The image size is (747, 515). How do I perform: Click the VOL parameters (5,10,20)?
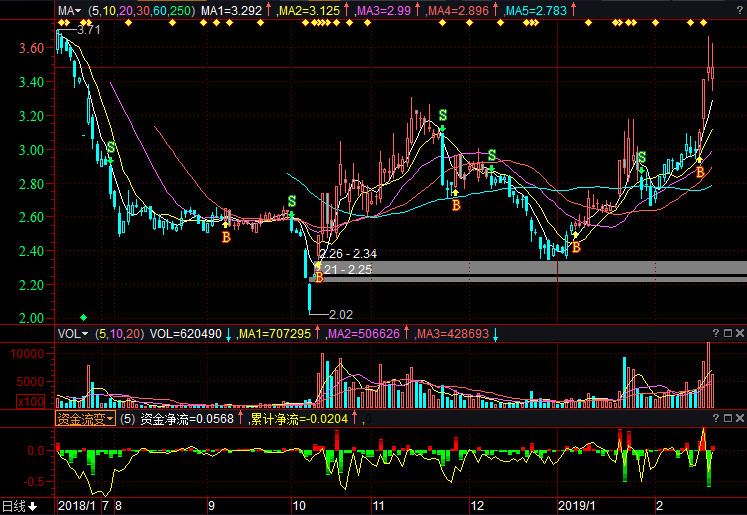coord(119,333)
